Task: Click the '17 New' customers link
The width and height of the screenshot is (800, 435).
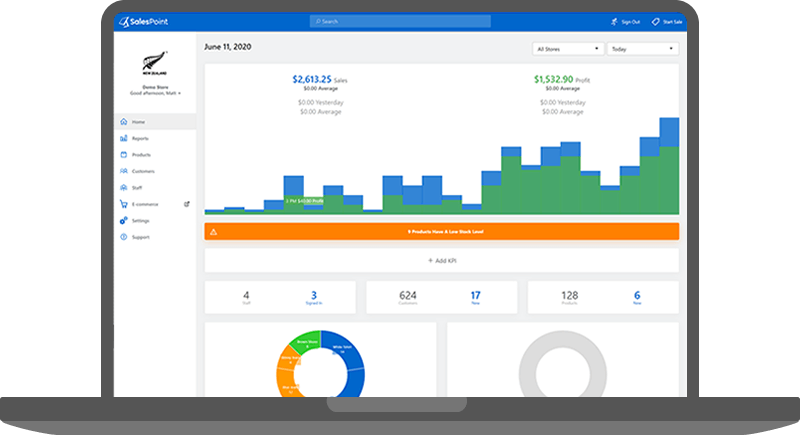Action: click(x=475, y=297)
